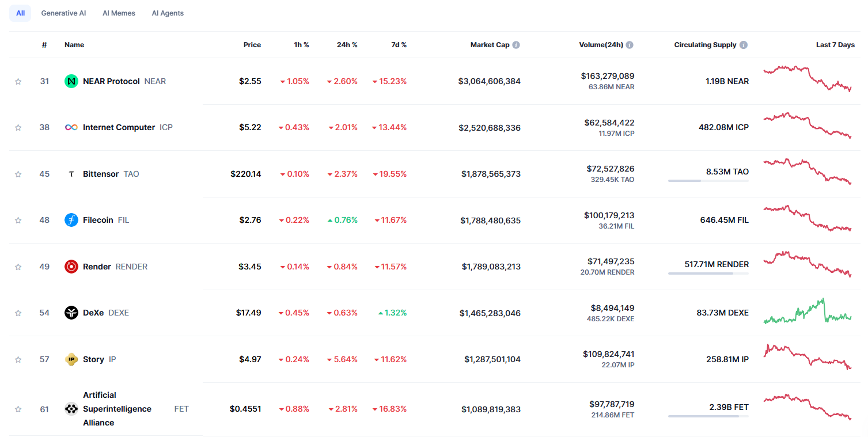The height and width of the screenshot is (437, 868).
Task: Open the Bittensor coin page
Action: click(x=101, y=174)
